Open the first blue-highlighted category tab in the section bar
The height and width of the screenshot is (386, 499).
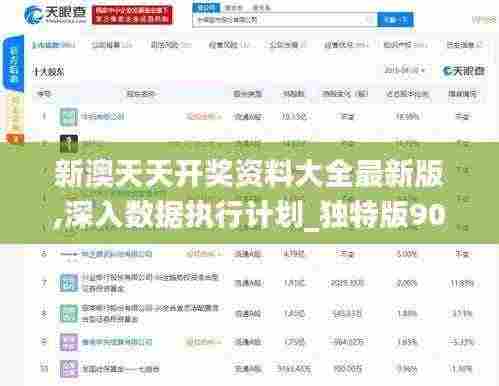[53, 45]
